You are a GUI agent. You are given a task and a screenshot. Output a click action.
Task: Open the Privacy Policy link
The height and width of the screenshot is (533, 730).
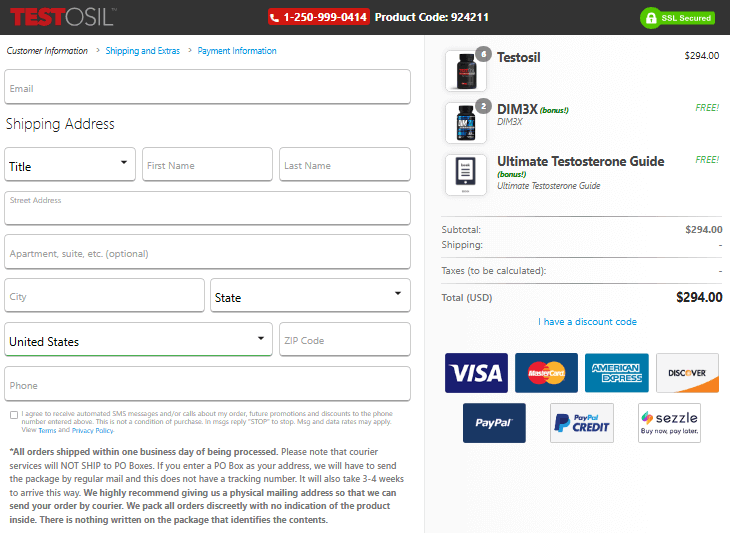(x=92, y=431)
